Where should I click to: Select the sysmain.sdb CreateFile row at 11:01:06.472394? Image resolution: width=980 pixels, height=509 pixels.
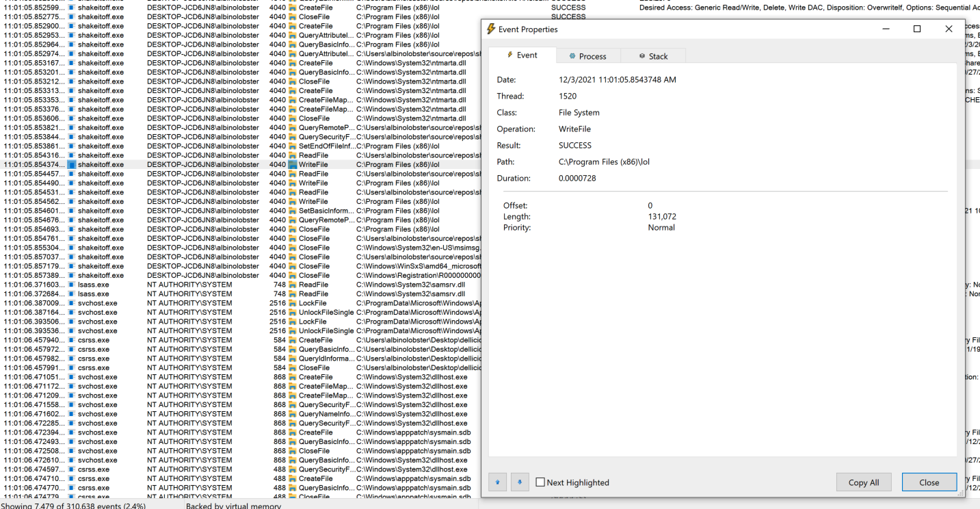pyautogui.click(x=241, y=432)
